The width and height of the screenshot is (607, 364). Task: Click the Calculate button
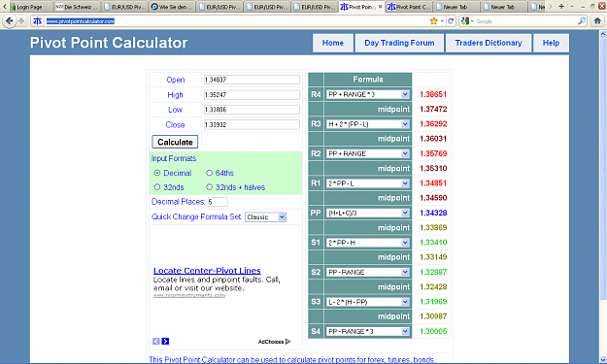[175, 142]
